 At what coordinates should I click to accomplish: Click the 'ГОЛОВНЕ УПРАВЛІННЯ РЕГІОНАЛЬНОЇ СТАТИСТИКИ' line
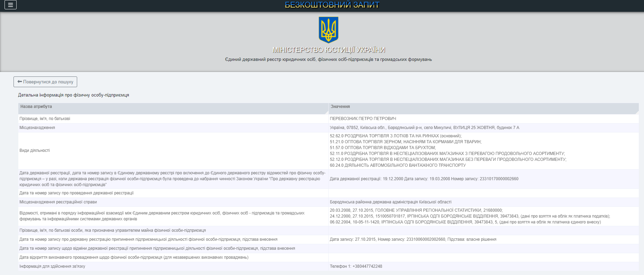click(x=416, y=210)
